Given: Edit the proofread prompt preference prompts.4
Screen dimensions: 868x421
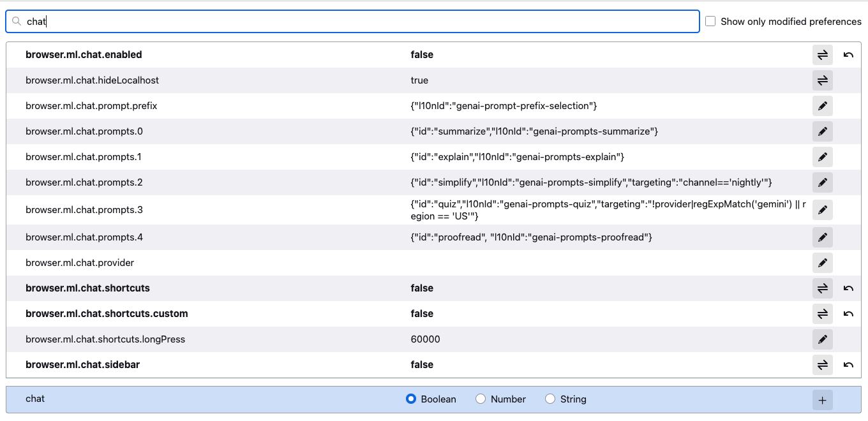Looking at the screenshot, I should click(823, 237).
